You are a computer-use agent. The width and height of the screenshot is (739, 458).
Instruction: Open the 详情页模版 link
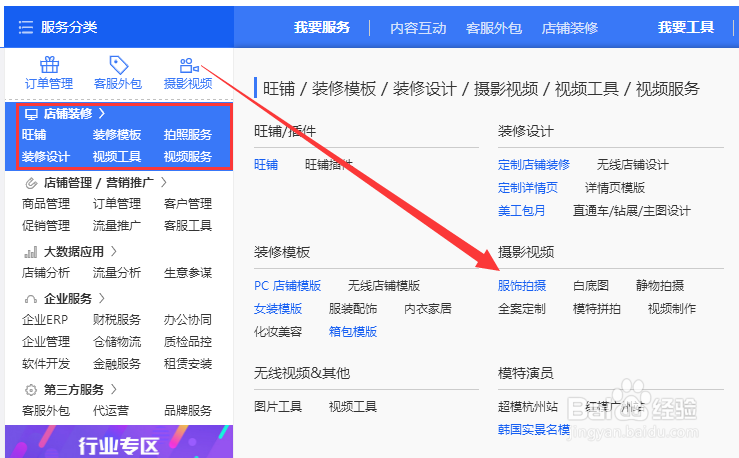(x=615, y=188)
